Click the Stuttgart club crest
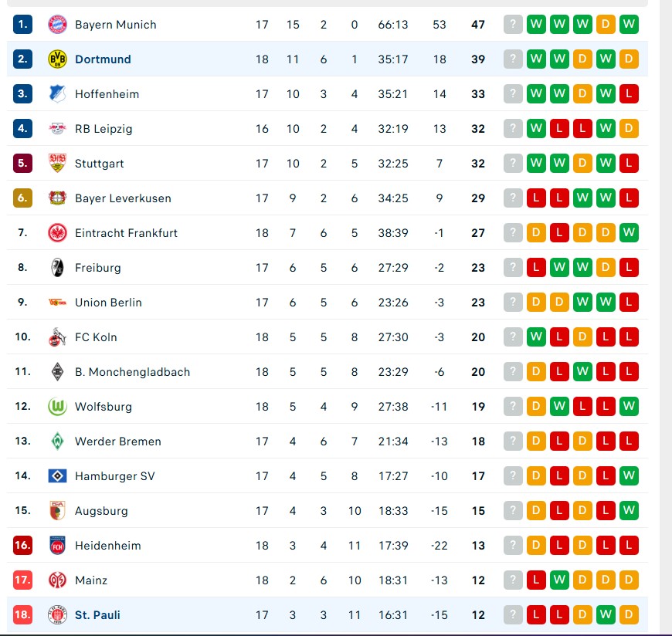Screen dimensions: 672x636 tap(57, 164)
